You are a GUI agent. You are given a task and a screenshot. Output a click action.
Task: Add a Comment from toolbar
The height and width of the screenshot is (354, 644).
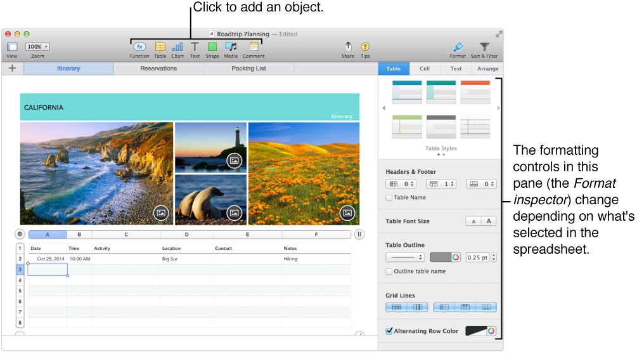(x=254, y=47)
